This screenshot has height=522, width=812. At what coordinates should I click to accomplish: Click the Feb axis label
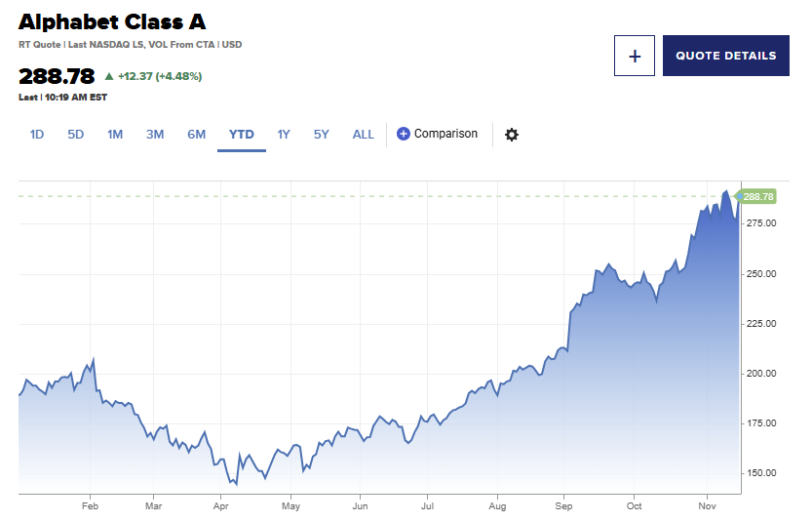[x=90, y=506]
